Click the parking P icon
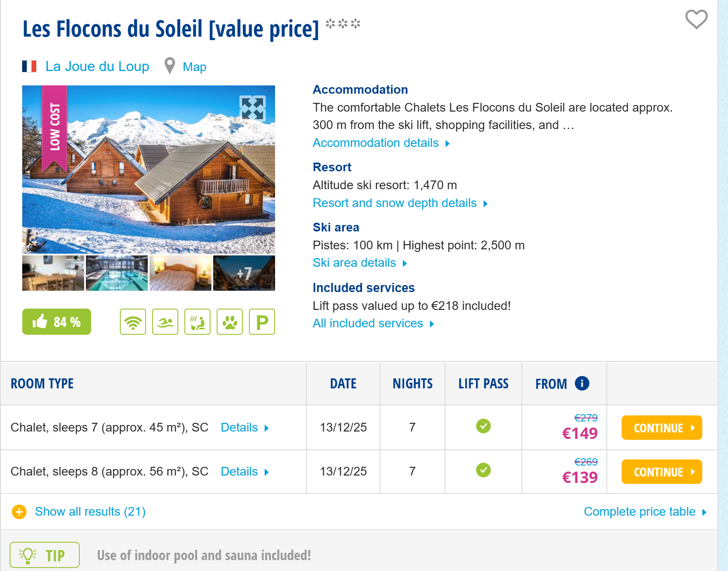The image size is (728, 571). 262,322
